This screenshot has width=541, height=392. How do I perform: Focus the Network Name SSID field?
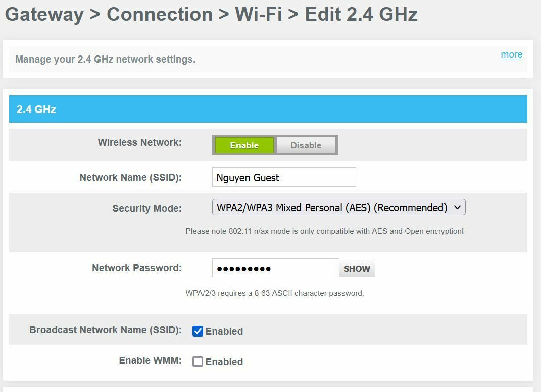(x=283, y=177)
